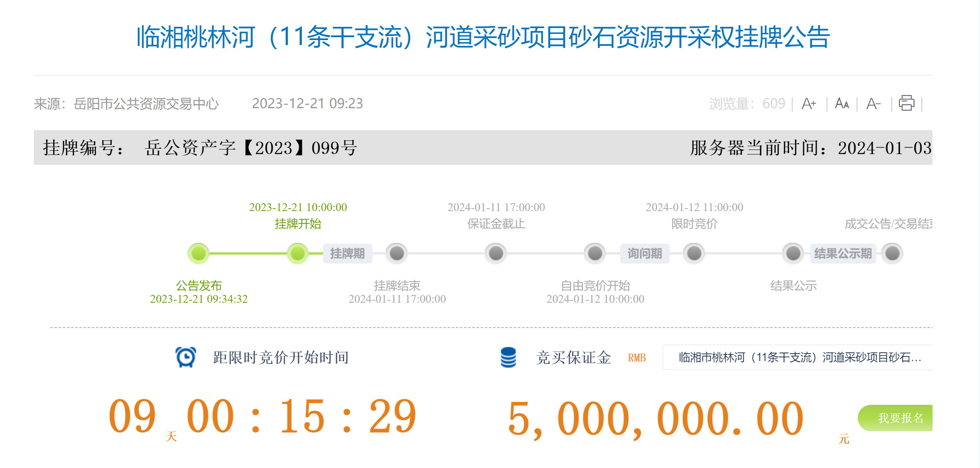Click the 结果公示 timeline node

tap(793, 253)
